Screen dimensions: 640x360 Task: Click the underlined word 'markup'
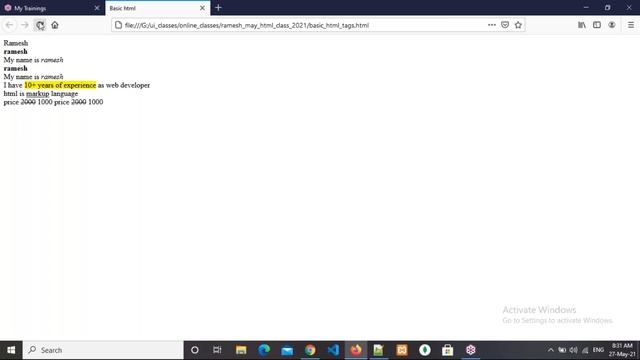[x=38, y=93]
